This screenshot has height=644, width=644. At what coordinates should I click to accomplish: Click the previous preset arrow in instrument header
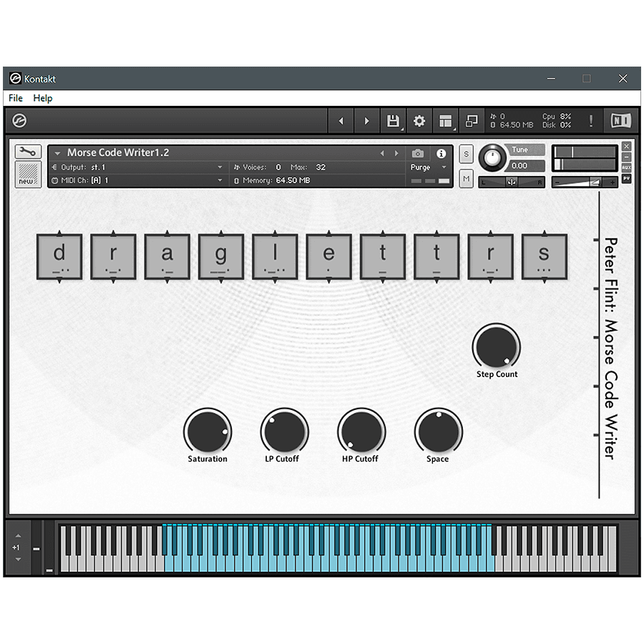tap(382, 153)
